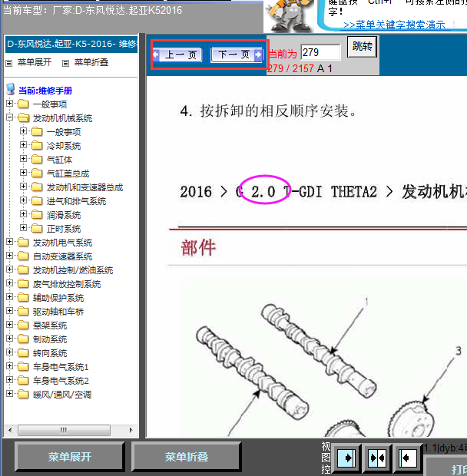Click the camshaft parts diagram image
This screenshot has width=467, height=476.
coord(323,357)
